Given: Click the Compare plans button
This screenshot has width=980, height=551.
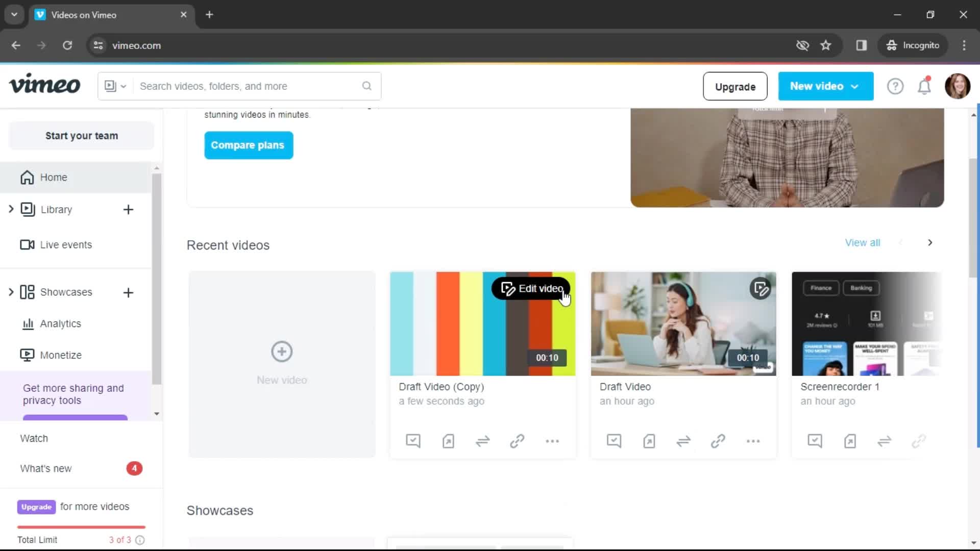Looking at the screenshot, I should click(x=249, y=145).
